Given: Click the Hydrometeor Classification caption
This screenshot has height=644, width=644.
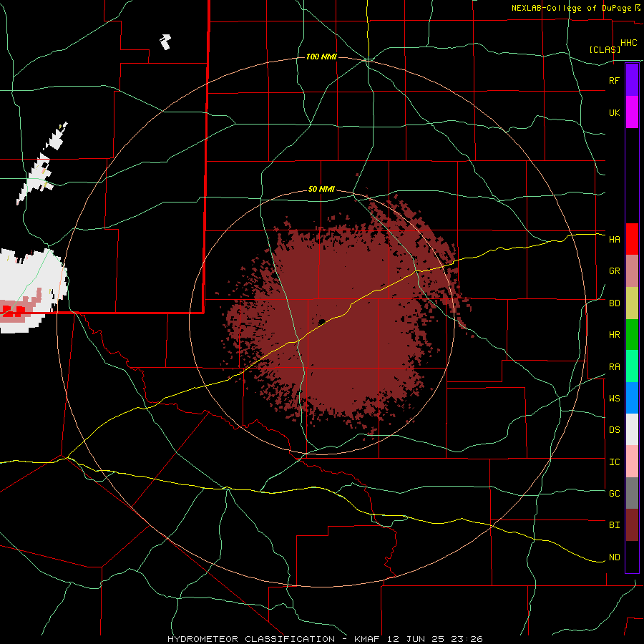Looking at the screenshot, I should [x=325, y=639].
